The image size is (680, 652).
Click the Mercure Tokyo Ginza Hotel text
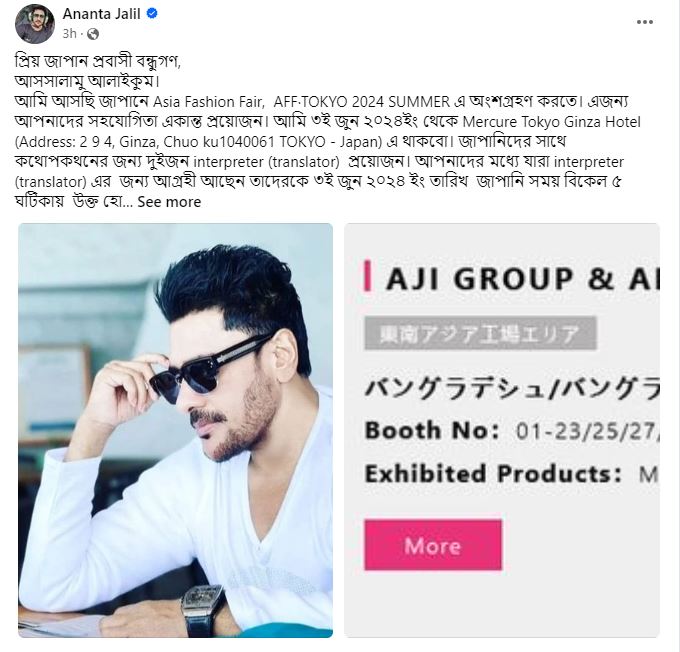[552, 122]
